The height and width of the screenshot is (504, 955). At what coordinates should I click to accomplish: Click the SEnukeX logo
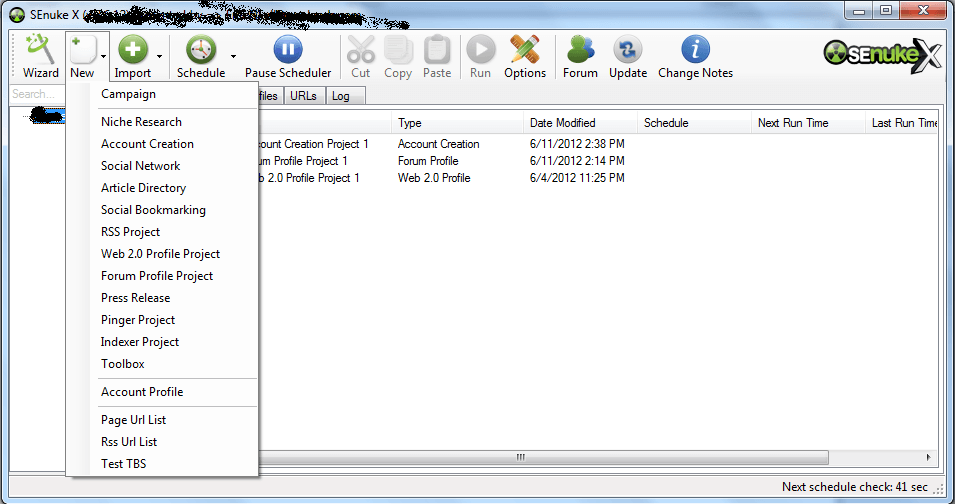pyautogui.click(x=882, y=56)
